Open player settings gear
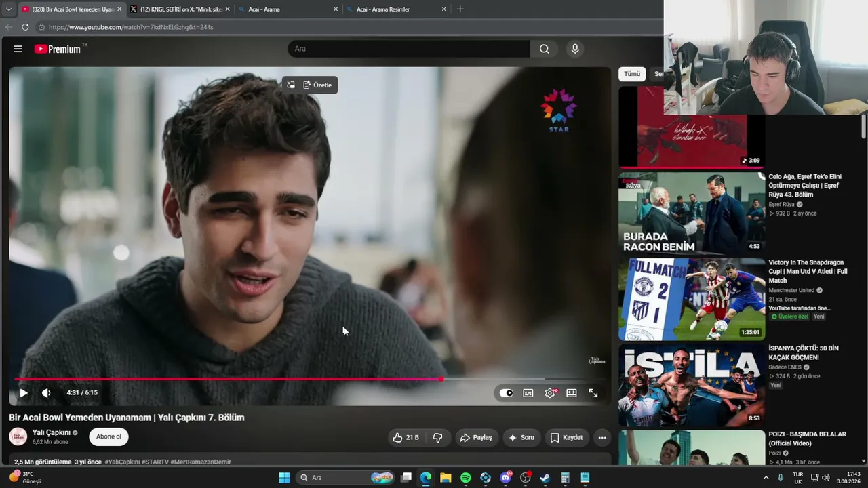 (x=550, y=393)
